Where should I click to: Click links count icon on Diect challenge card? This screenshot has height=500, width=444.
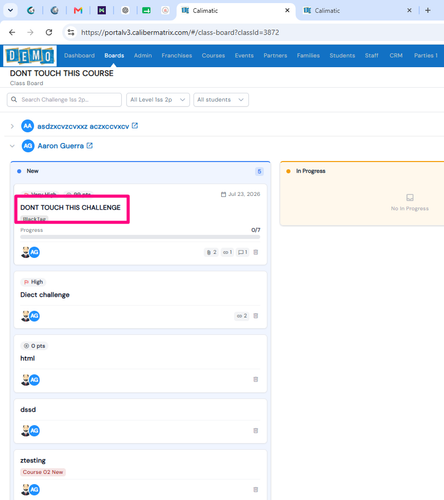coord(242,316)
